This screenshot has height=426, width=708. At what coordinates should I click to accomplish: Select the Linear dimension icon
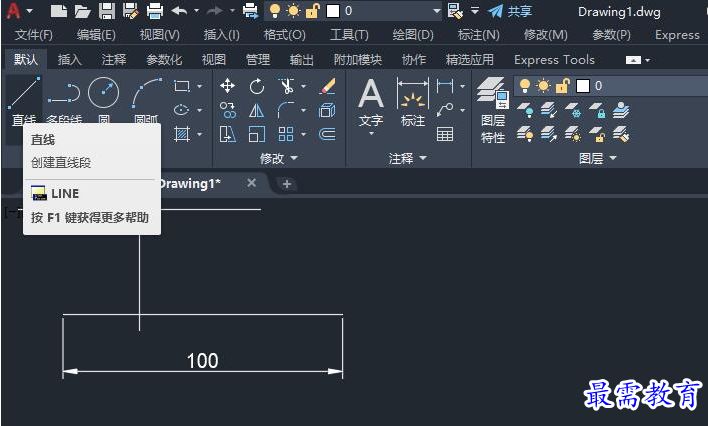tap(445, 86)
